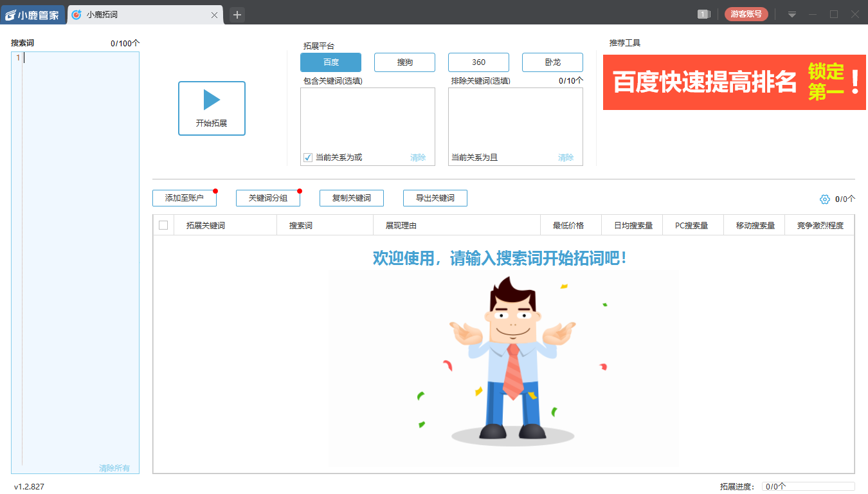
Task: Select the 卧龙 platform
Action: click(x=552, y=62)
